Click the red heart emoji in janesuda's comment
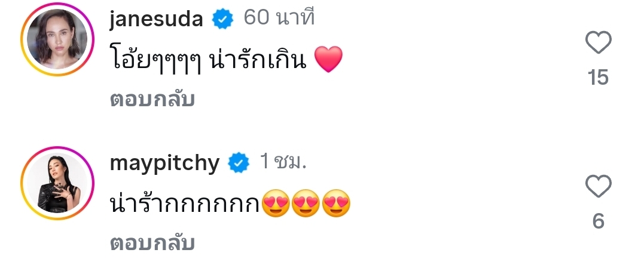This screenshot has height=265, width=644. 328,60
